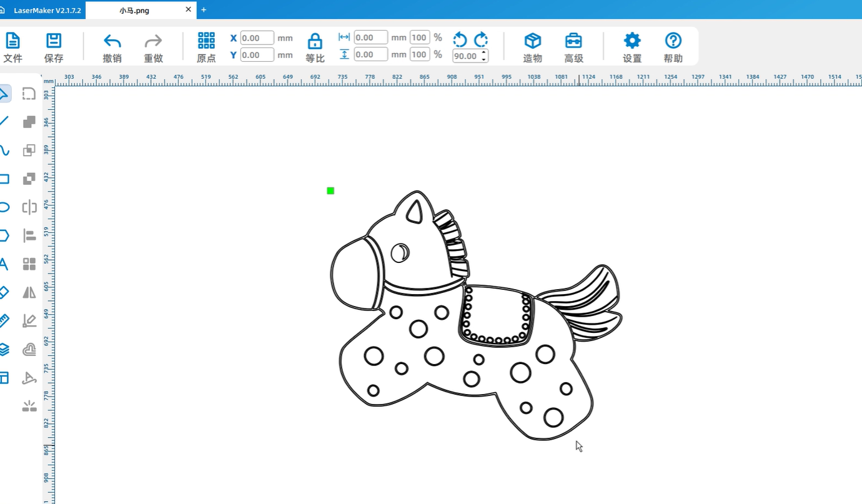Select the text tool (A) in the left toolbar
The width and height of the screenshot is (862, 504).
4,264
